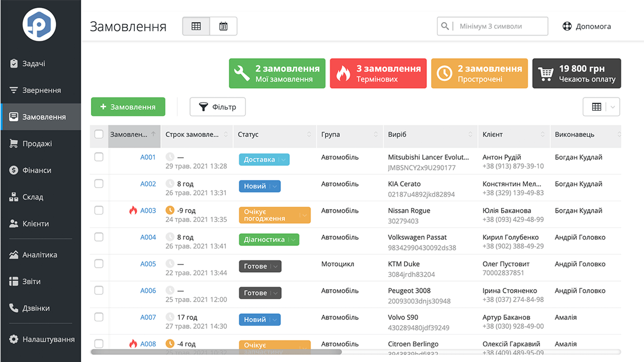Image resolution: width=644 pixels, height=362 pixels.
Task: Open Очікує погодження status dropdown for A003
Action: pos(275,215)
